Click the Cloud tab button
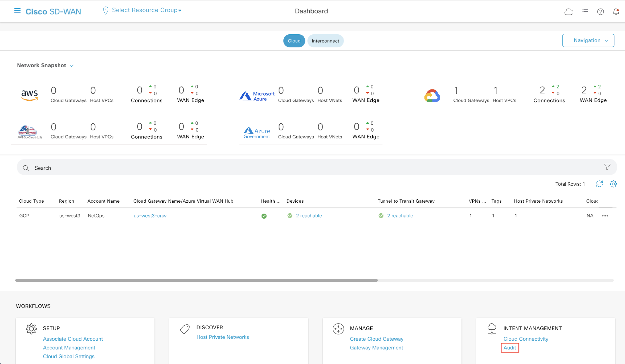This screenshot has height=364, width=625. pos(293,41)
